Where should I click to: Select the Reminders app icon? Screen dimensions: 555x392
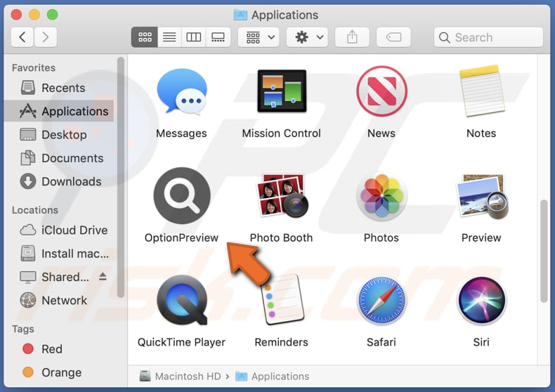283,300
